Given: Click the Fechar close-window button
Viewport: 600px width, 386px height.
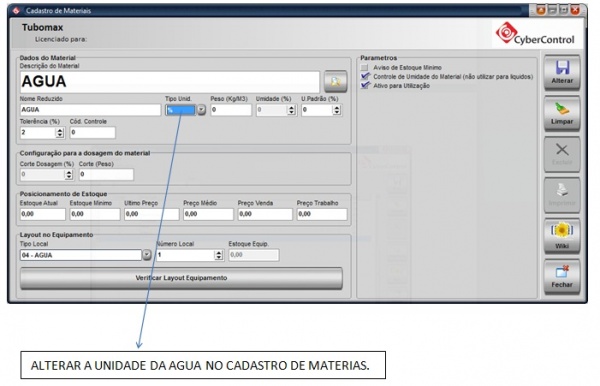Looking at the screenshot, I should click(x=562, y=277).
